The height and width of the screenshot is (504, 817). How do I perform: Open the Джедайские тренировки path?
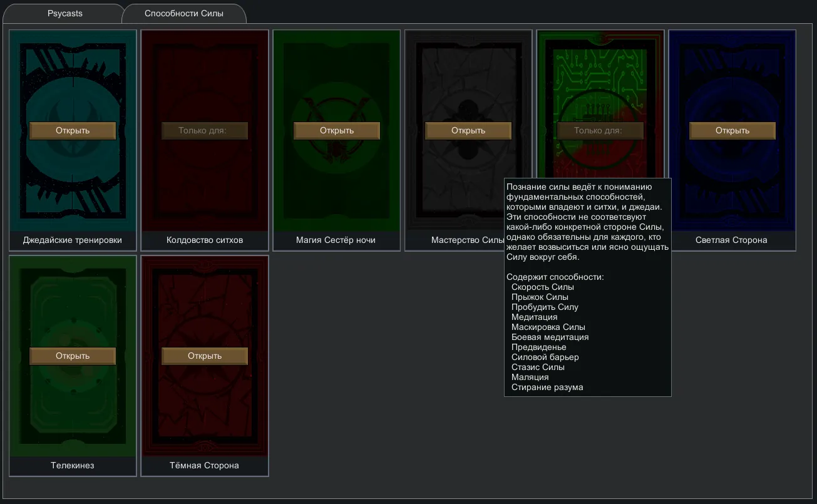click(x=73, y=130)
